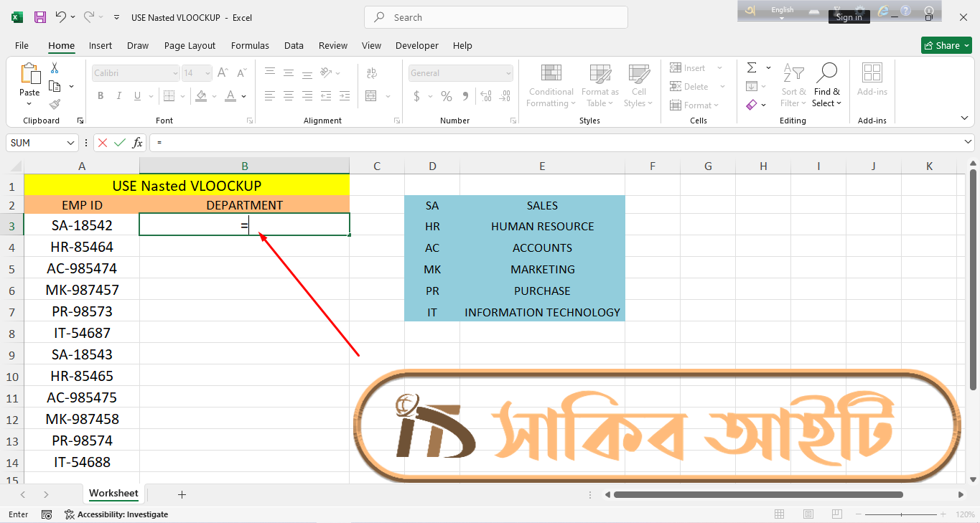Click the green Share button

(946, 45)
